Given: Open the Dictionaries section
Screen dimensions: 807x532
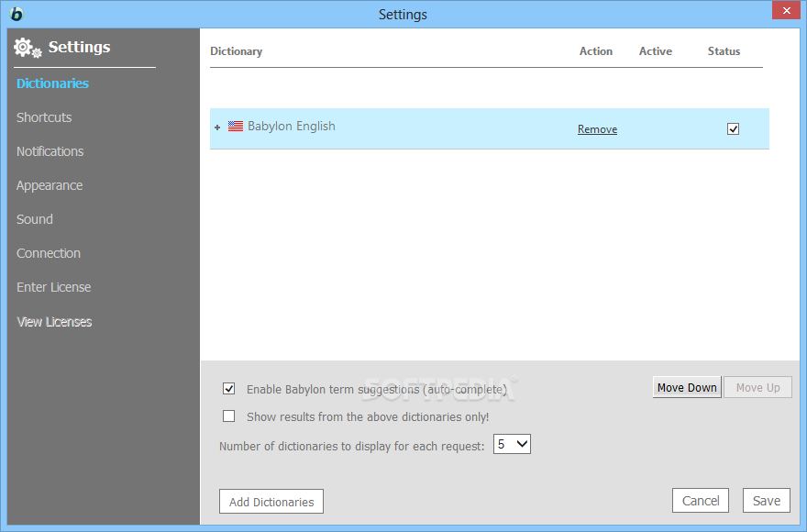Looking at the screenshot, I should 52,83.
